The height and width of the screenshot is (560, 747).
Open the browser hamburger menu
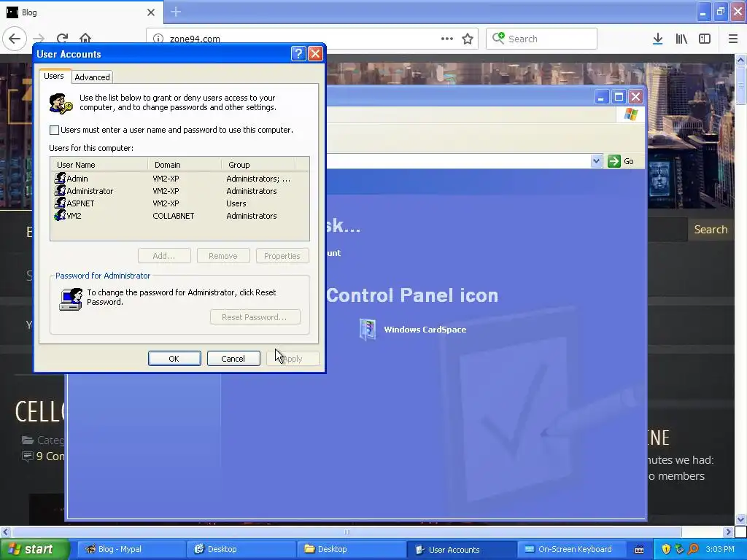[x=733, y=39]
